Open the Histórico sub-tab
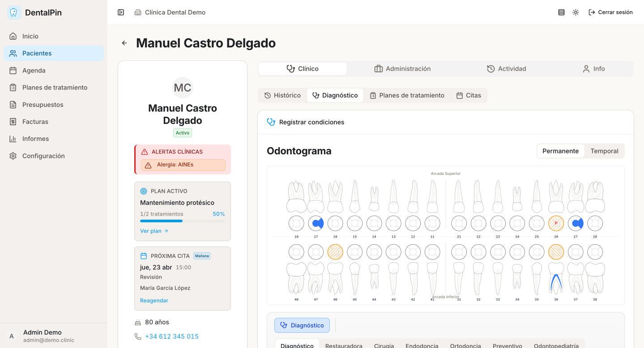 point(282,95)
